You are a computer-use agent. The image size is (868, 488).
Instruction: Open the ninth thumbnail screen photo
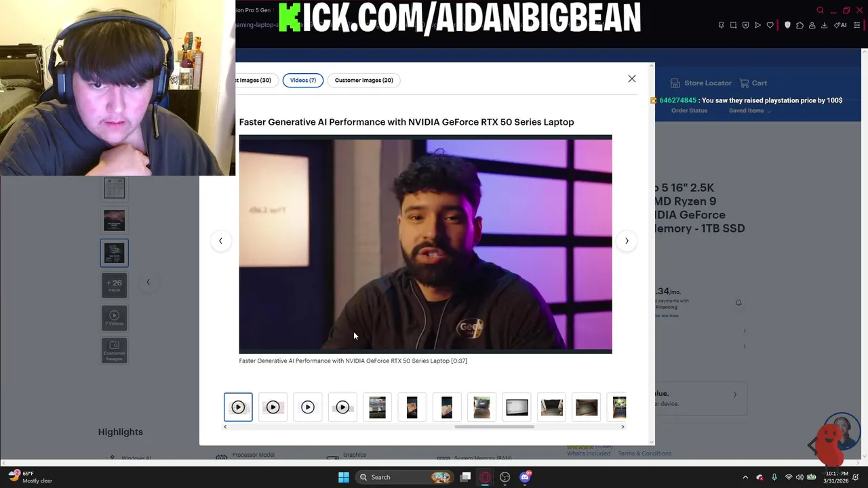coord(517,407)
